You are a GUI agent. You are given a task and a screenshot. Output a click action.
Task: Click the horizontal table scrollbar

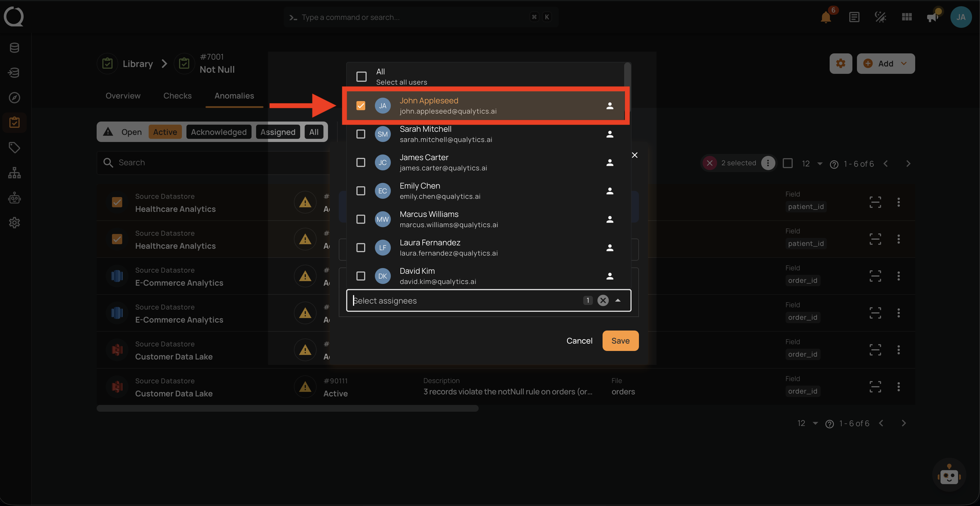[x=287, y=408]
